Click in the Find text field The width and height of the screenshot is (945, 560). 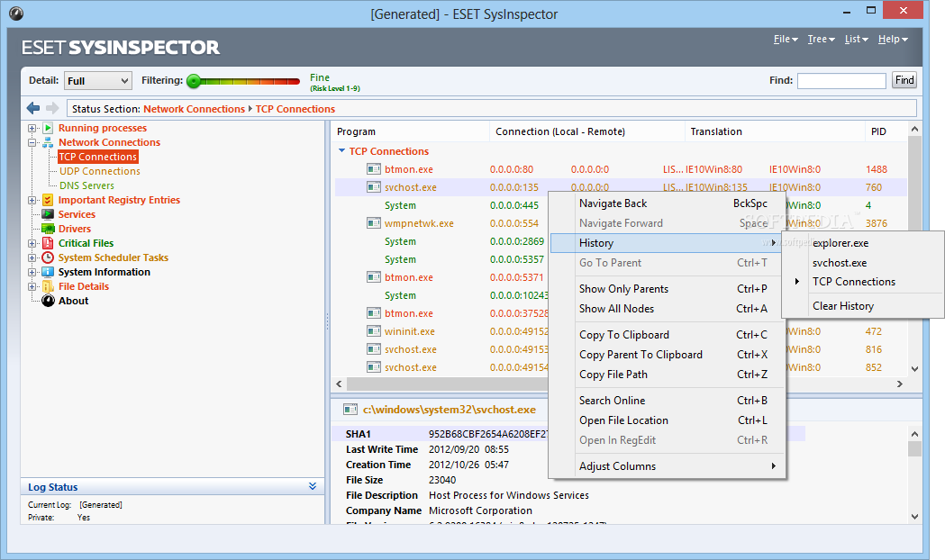coord(841,81)
